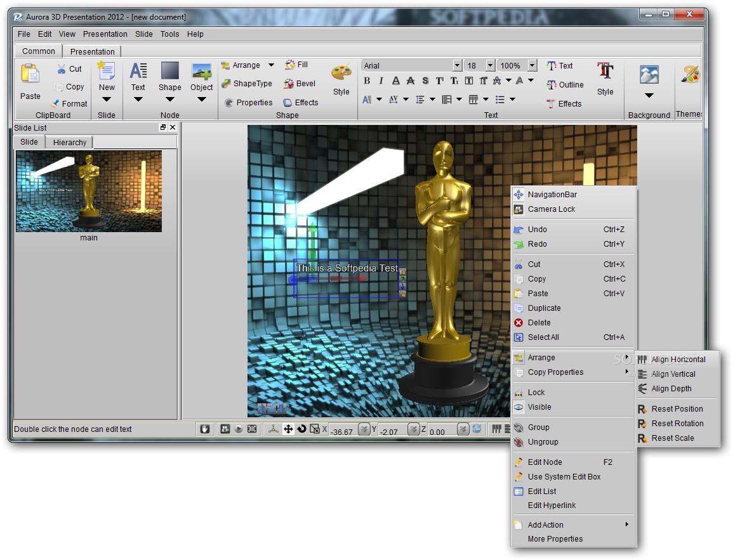Screen dimensions: 733x560
Task: Open the Bevel shape option
Action: point(300,84)
